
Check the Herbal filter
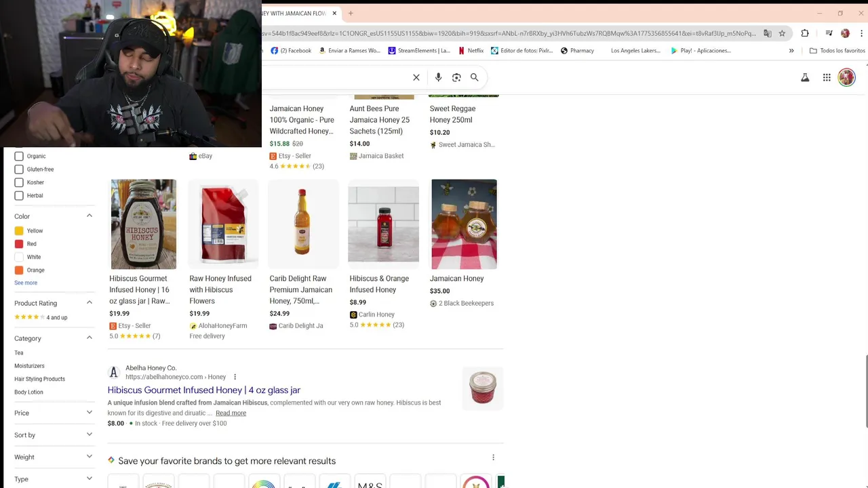[x=19, y=195]
